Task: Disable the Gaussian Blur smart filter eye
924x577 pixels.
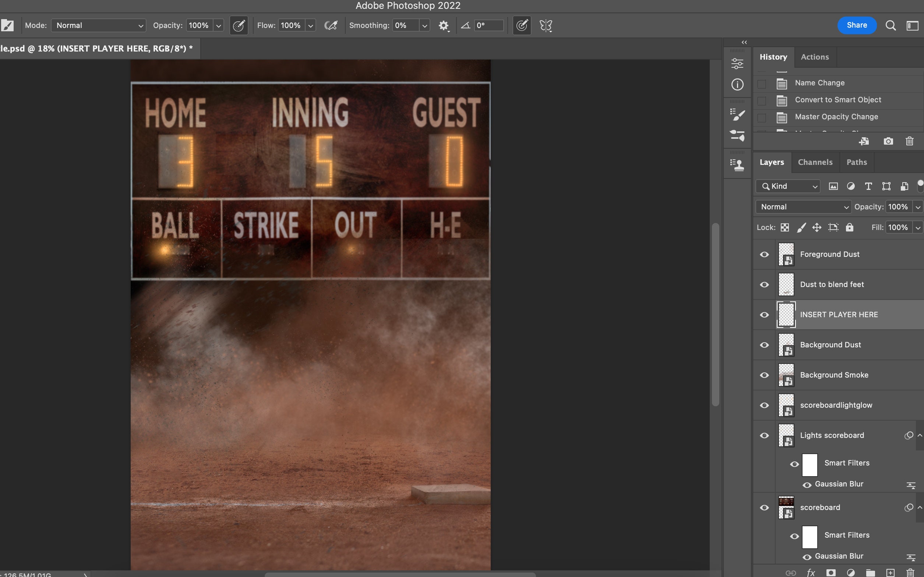Action: point(807,485)
